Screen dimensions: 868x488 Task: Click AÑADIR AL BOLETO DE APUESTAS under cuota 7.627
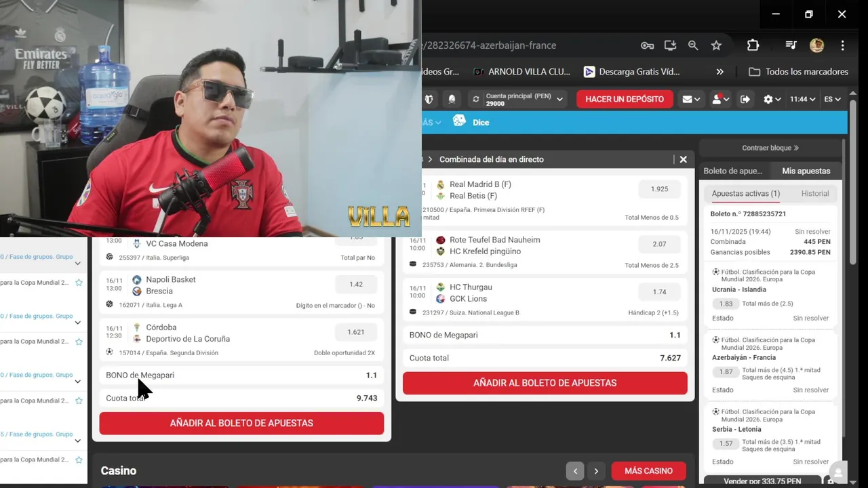click(545, 383)
